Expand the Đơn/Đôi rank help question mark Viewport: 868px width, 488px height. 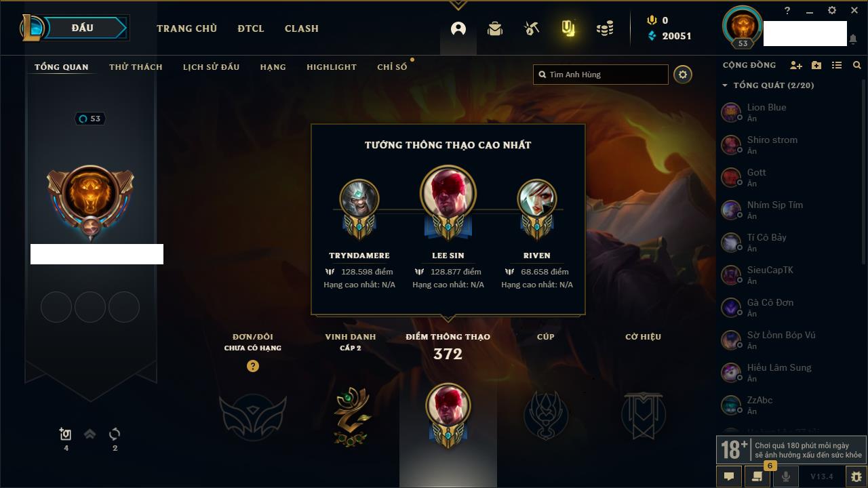[253, 366]
